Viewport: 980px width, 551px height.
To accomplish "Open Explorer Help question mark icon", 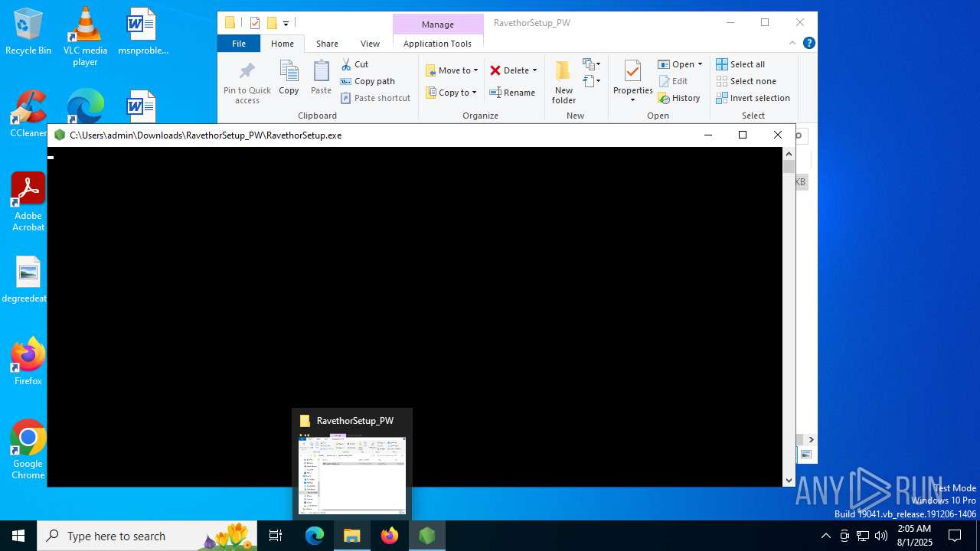I will tap(808, 43).
